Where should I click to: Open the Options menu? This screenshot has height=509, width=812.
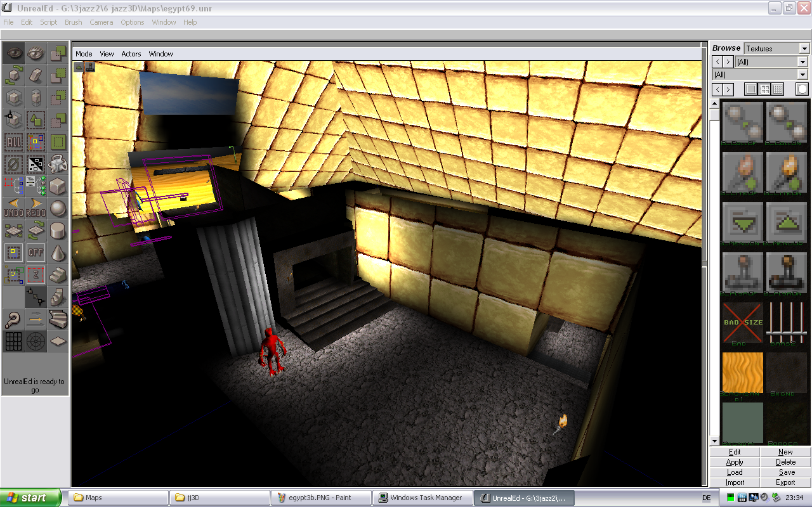133,22
